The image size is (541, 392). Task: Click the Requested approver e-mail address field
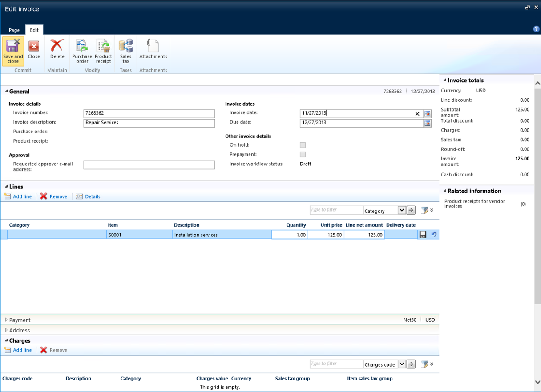(x=149, y=165)
